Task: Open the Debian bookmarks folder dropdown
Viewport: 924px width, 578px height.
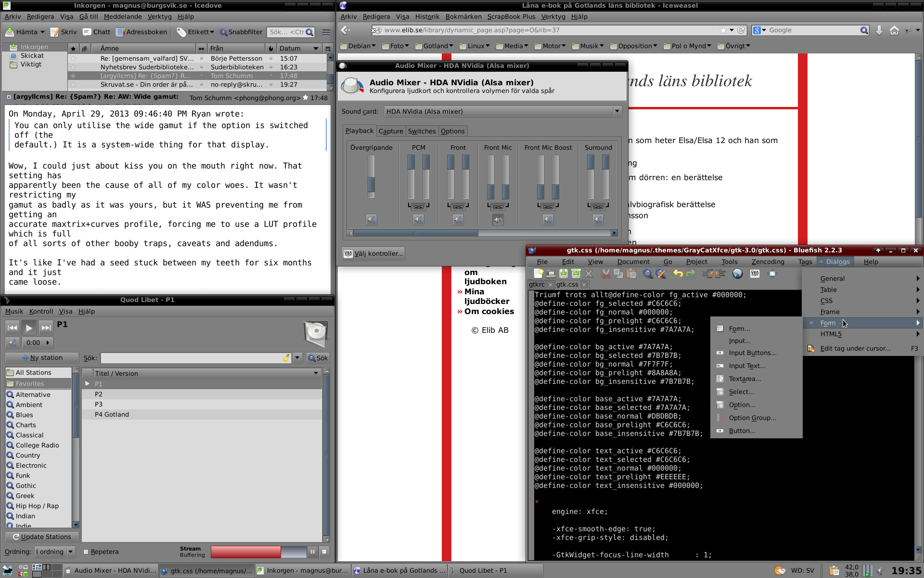Action: coord(358,46)
